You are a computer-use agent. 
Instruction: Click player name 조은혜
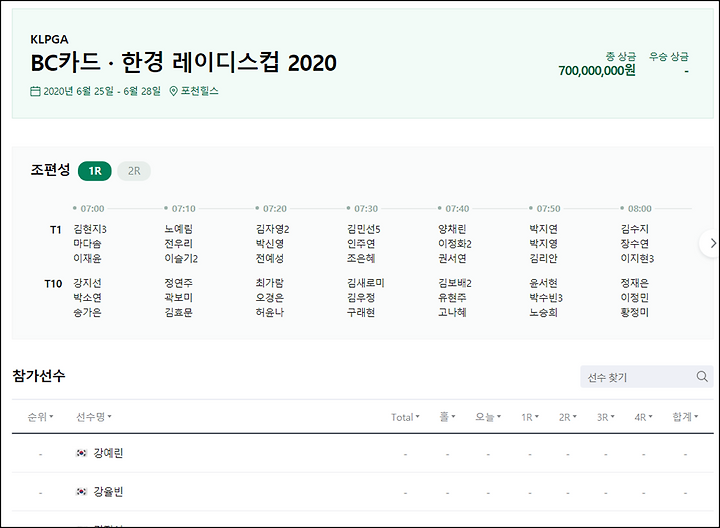click(x=361, y=258)
